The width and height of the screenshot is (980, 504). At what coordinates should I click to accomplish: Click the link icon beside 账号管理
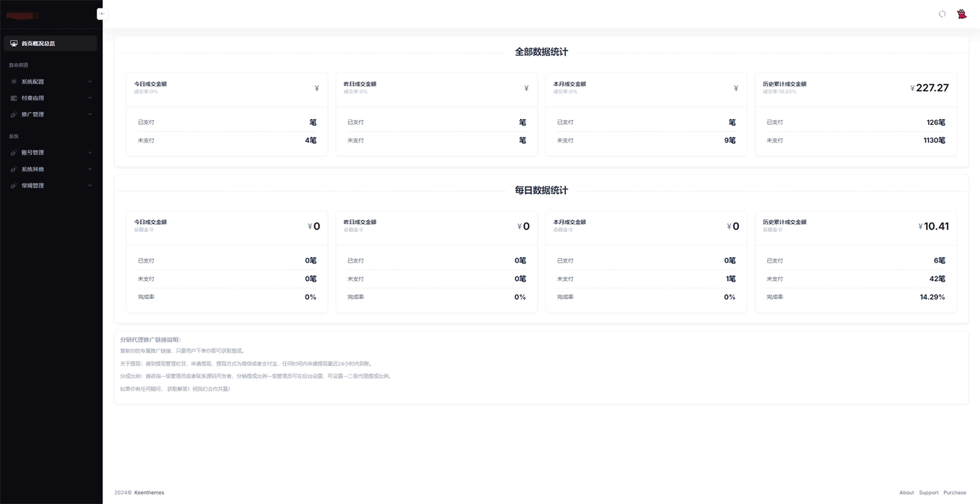point(14,153)
